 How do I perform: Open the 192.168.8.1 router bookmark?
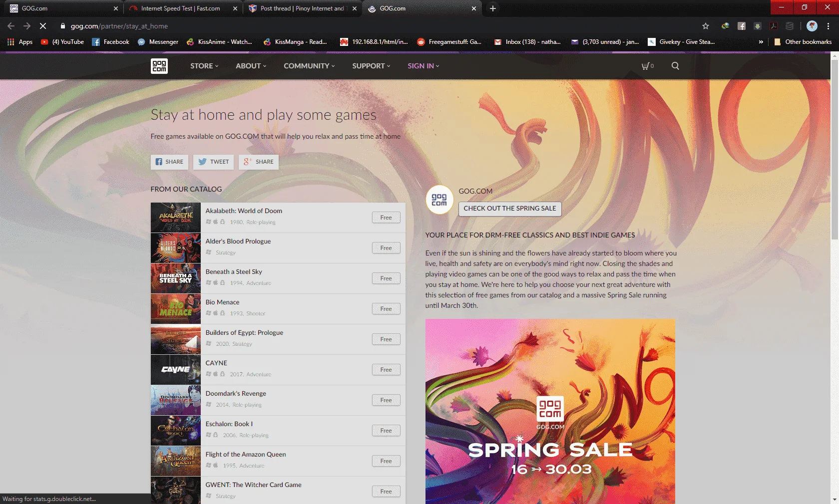[374, 42]
